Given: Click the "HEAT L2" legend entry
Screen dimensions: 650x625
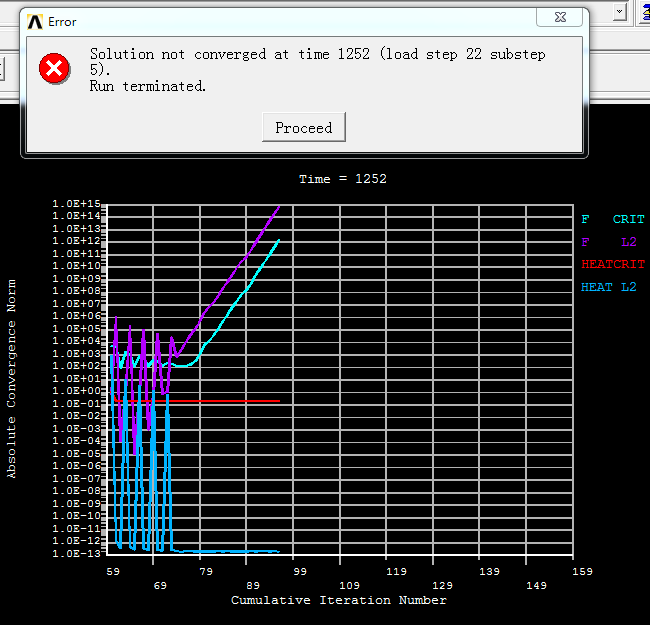Looking at the screenshot, I should tap(609, 287).
